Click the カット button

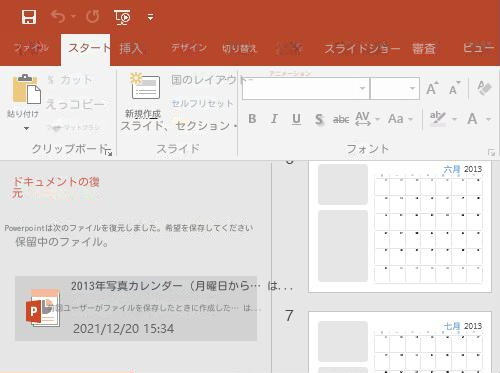coord(70,80)
